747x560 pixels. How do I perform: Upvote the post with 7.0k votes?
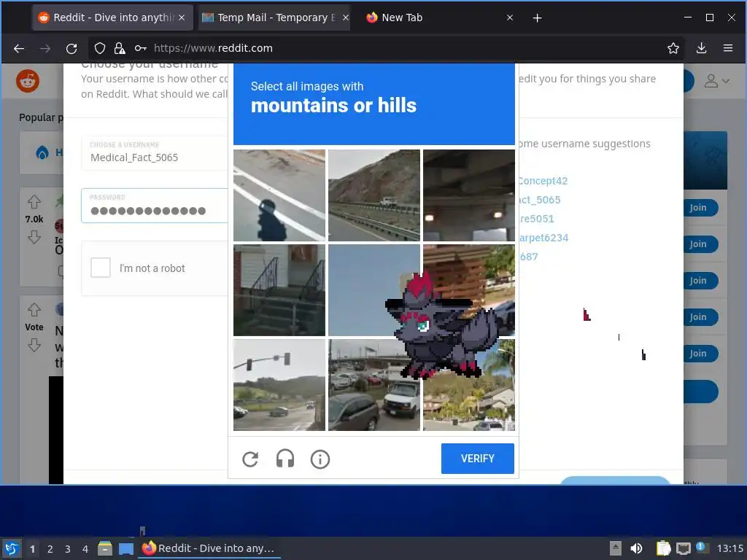34,202
